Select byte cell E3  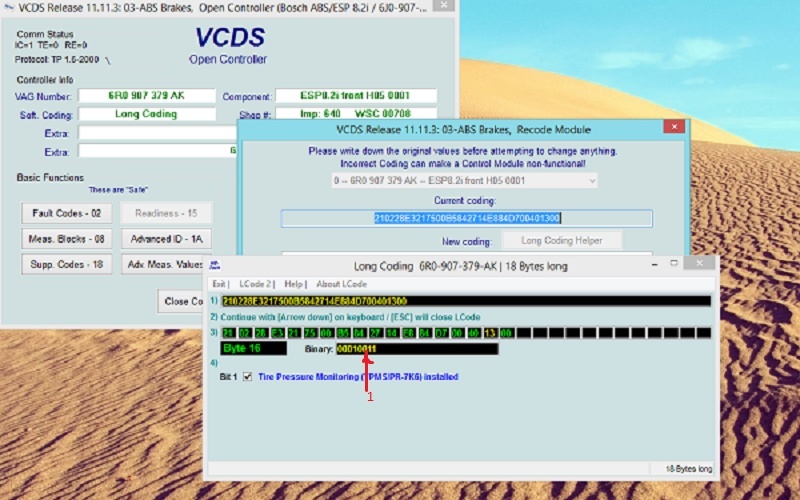coord(278,333)
